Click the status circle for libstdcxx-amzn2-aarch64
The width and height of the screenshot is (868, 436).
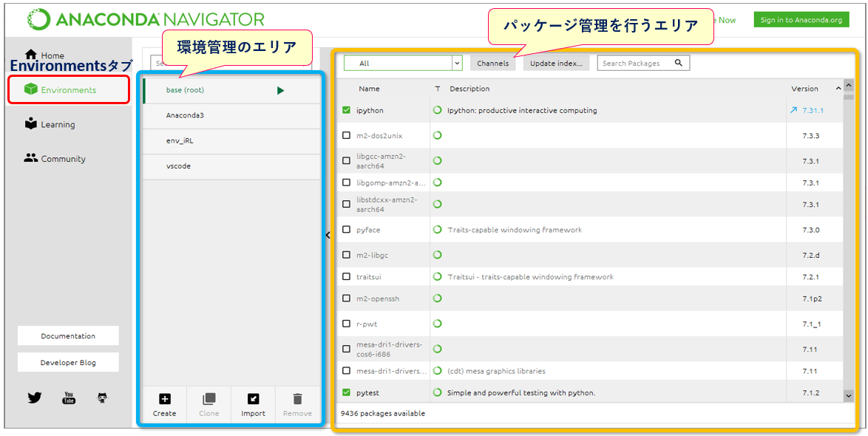(437, 204)
